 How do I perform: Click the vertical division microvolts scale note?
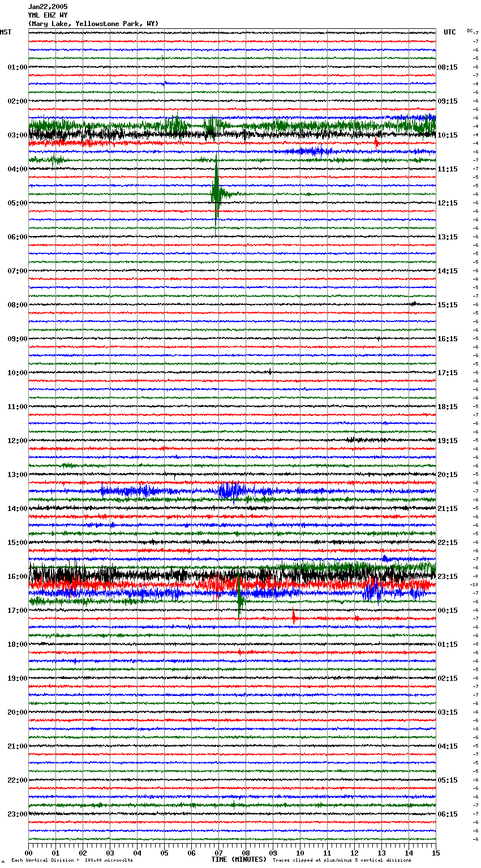pyautogui.click(x=72, y=860)
